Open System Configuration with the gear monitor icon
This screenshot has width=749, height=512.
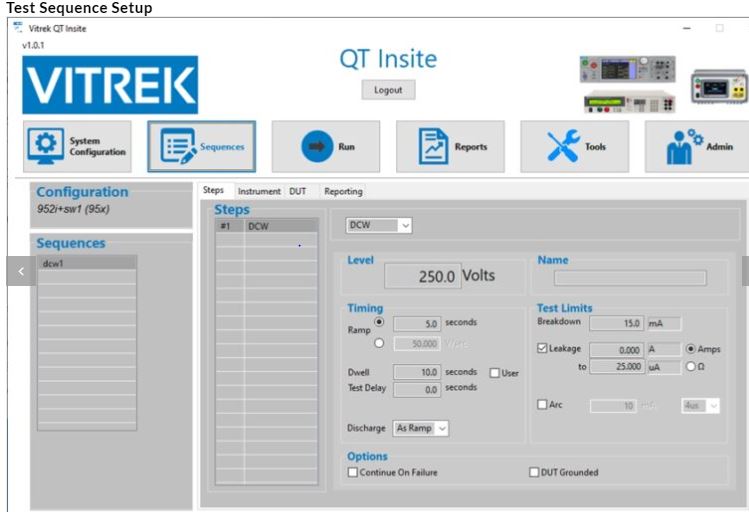coord(45,147)
